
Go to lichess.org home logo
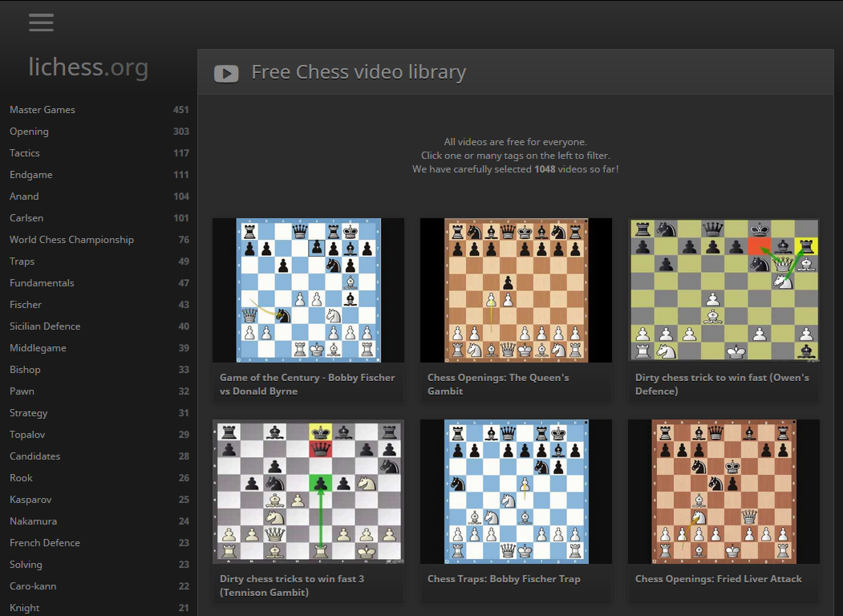(x=88, y=67)
